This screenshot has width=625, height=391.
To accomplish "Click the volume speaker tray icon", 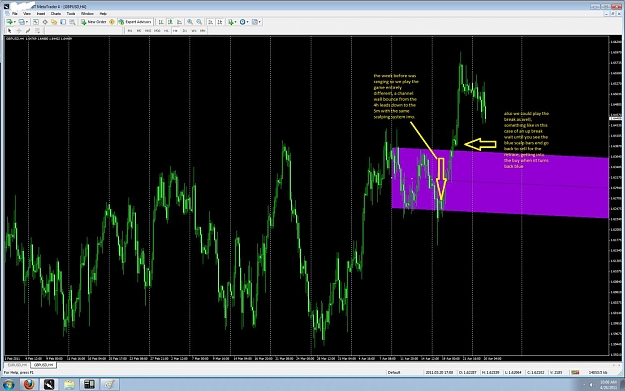I will [592, 385].
